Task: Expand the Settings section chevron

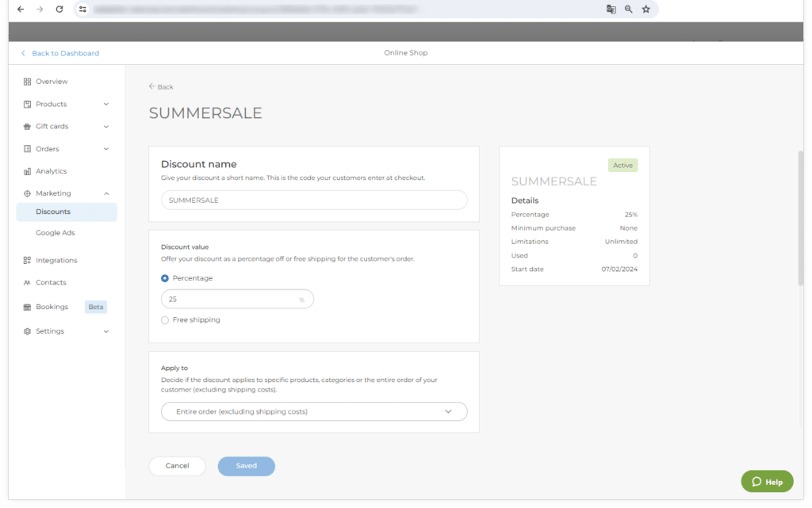Action: pyautogui.click(x=106, y=331)
